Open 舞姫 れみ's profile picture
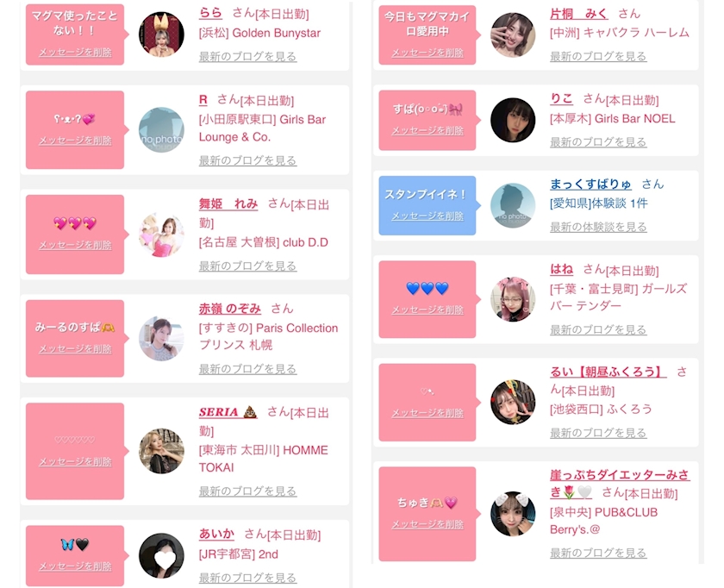Viewport: 724px width, 588px height. point(161,235)
